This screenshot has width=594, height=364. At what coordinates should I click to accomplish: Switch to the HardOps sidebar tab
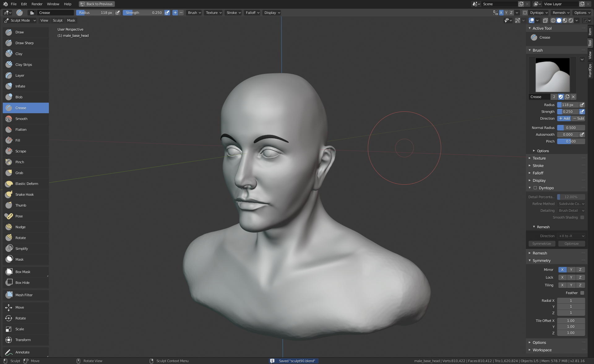[590, 71]
